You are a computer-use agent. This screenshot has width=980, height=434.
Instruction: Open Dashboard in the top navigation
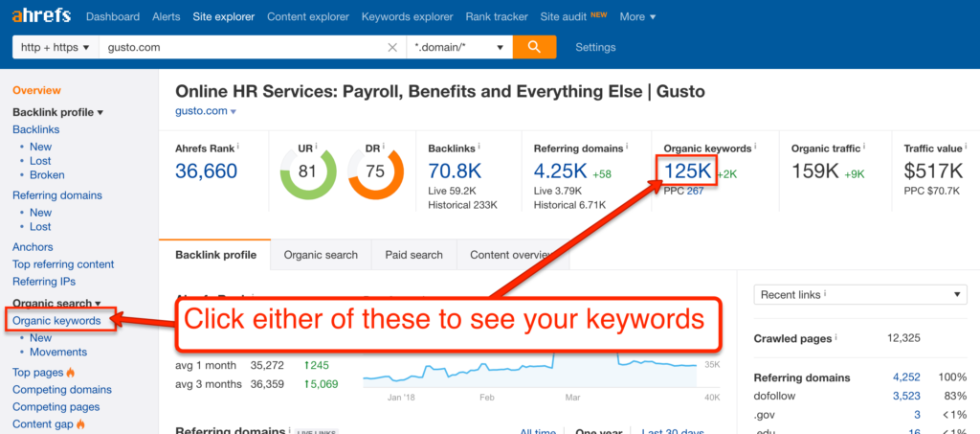(x=113, y=17)
